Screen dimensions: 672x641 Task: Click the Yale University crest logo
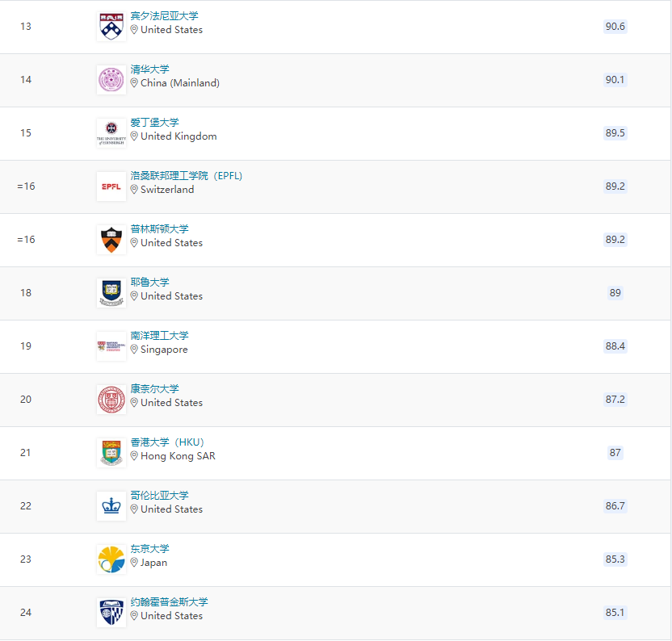pyautogui.click(x=111, y=293)
